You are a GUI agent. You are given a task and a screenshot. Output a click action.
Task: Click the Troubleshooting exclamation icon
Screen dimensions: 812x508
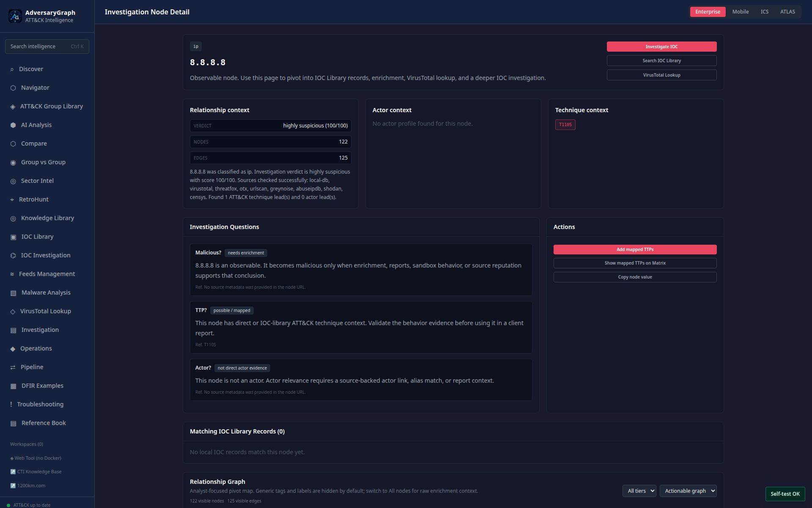click(x=11, y=404)
